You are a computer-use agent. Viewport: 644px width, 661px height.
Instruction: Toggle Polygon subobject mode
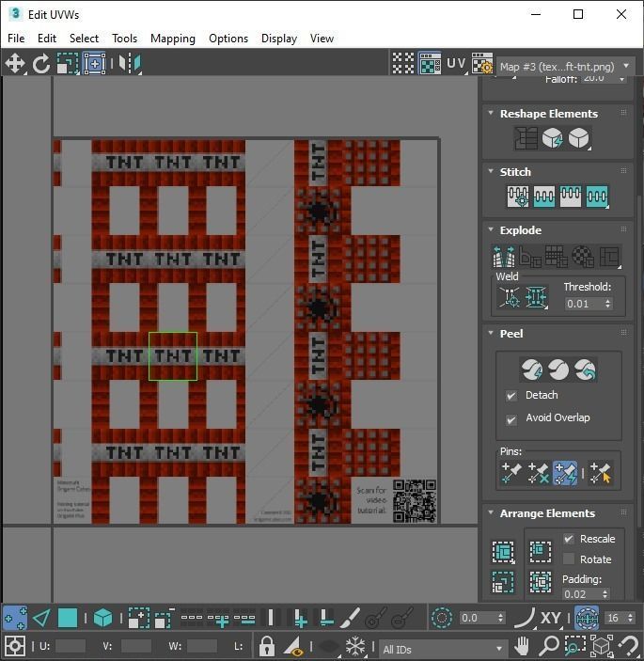pos(68,619)
